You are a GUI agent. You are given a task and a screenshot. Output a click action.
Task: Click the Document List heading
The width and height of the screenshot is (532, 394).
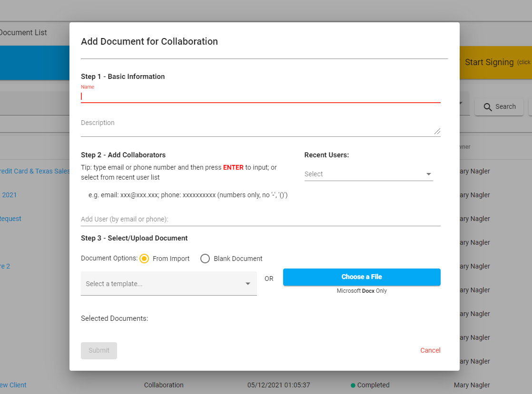point(23,32)
